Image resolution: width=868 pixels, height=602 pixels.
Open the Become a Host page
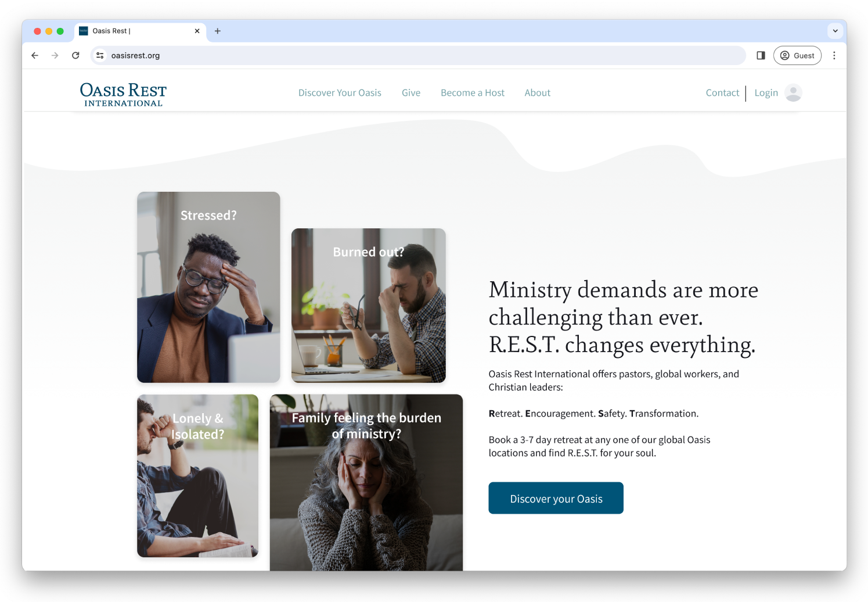tap(473, 93)
